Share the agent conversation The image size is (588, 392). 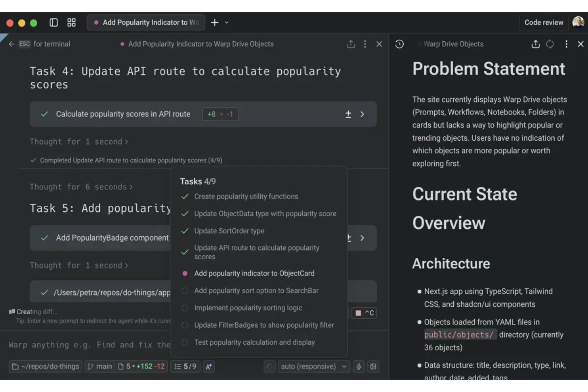[x=350, y=44]
